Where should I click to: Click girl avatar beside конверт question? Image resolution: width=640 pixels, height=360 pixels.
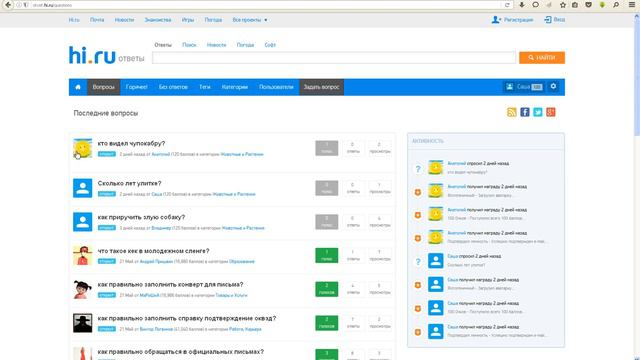coord(82,289)
